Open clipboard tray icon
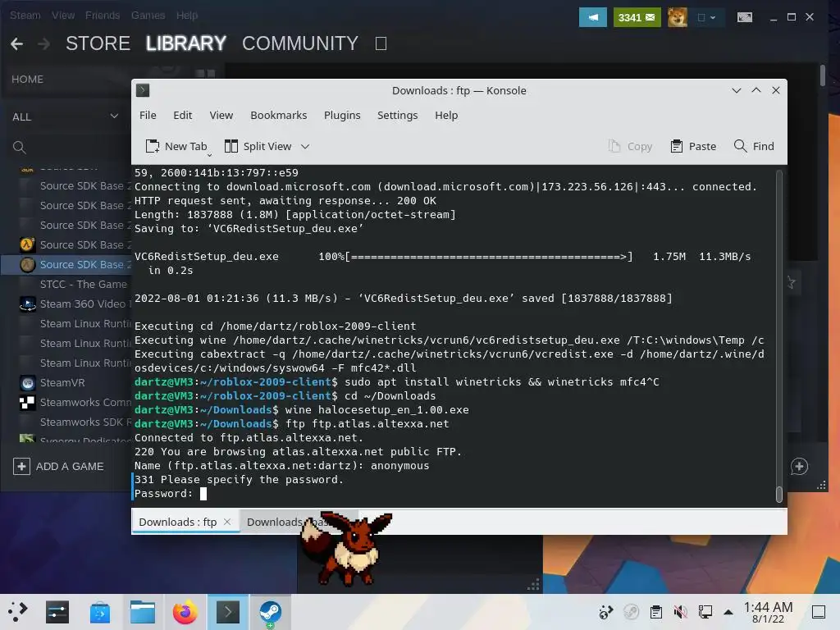The width and height of the screenshot is (840, 630). click(655, 612)
